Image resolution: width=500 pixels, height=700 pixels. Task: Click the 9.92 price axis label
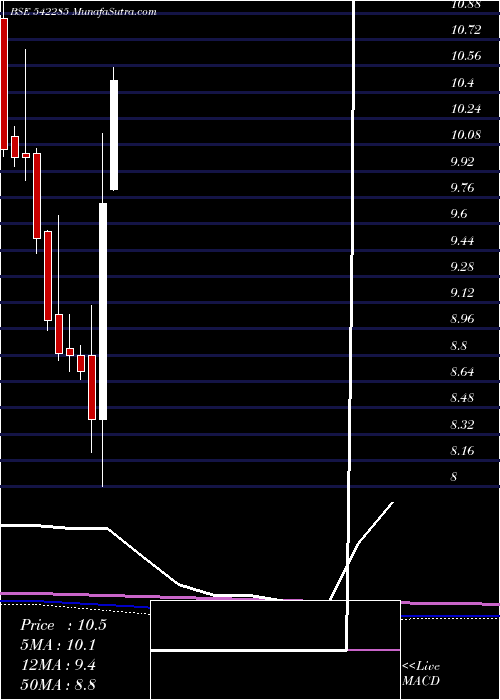(462, 162)
